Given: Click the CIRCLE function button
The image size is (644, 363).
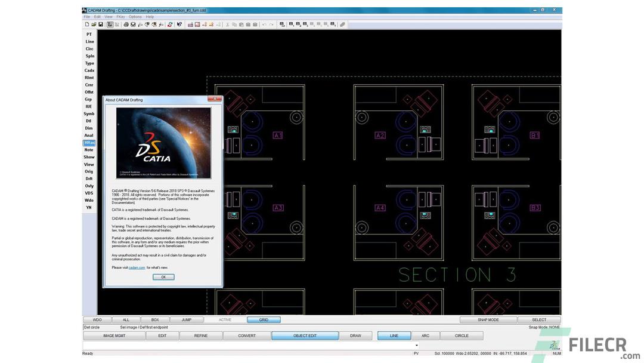Looking at the screenshot, I should pos(462,335).
